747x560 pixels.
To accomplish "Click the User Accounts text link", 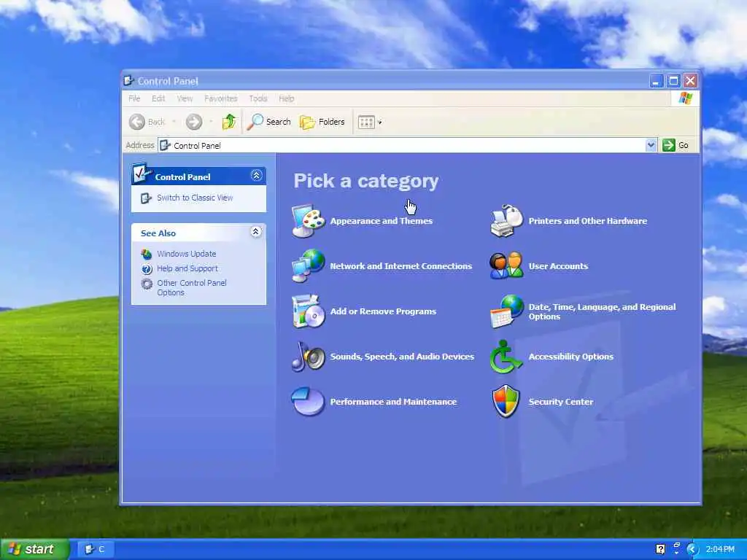I will coord(558,266).
